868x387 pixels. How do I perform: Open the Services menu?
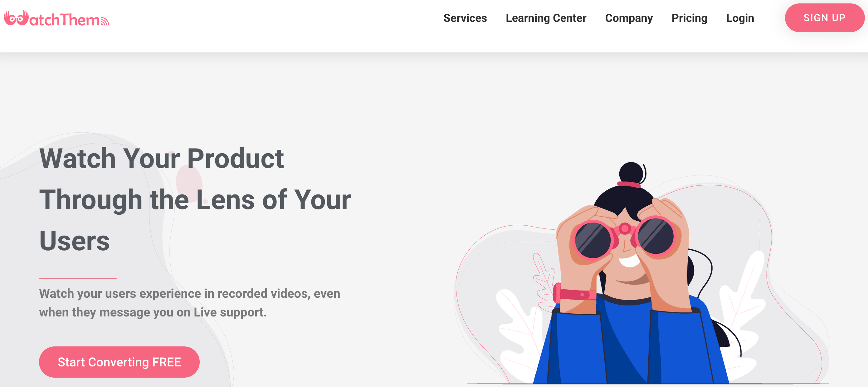click(465, 18)
